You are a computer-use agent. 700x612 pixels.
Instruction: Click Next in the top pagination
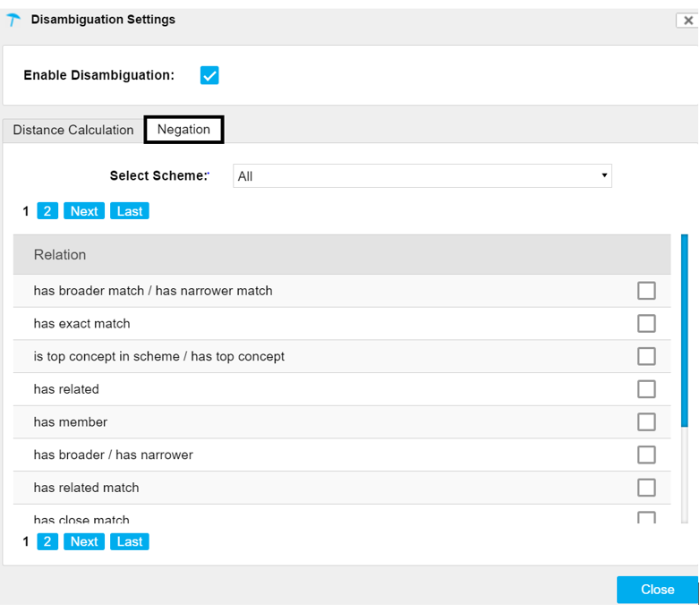[x=84, y=210]
